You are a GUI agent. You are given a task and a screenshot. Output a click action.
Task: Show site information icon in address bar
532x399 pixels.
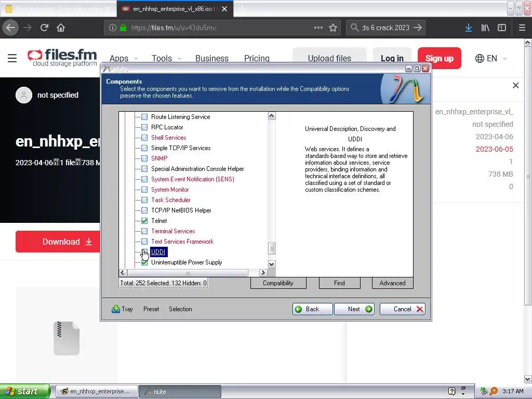[113, 28]
